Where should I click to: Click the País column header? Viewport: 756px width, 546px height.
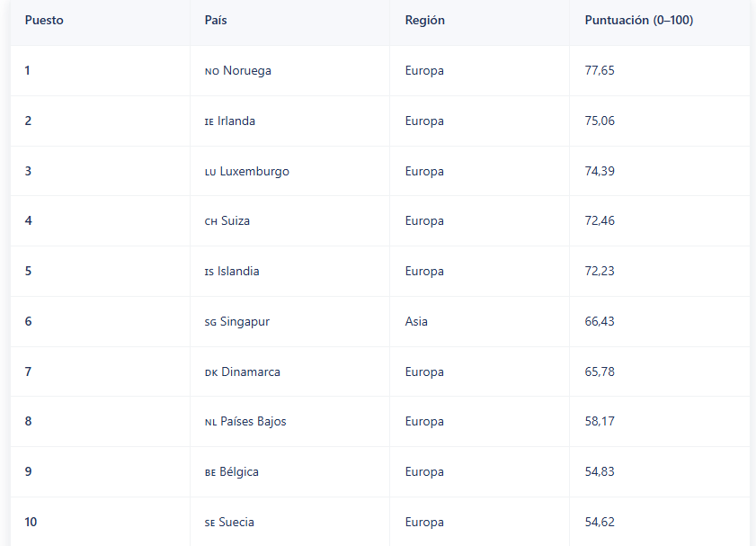[216, 21]
